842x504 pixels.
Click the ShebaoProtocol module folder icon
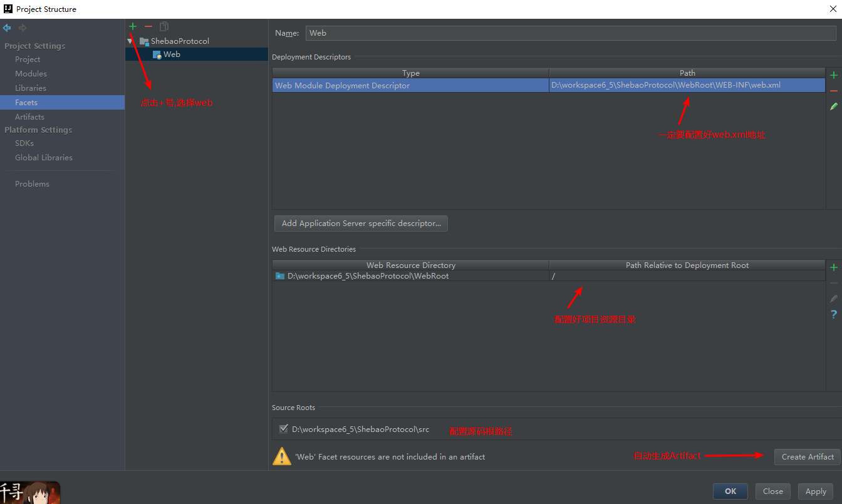pos(145,41)
